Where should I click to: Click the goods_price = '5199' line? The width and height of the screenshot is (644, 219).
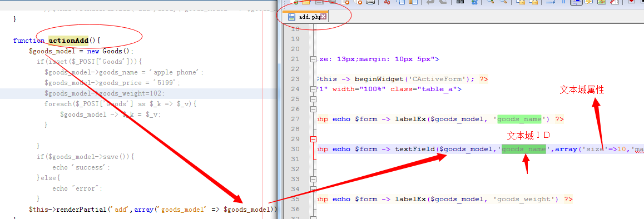tap(112, 83)
